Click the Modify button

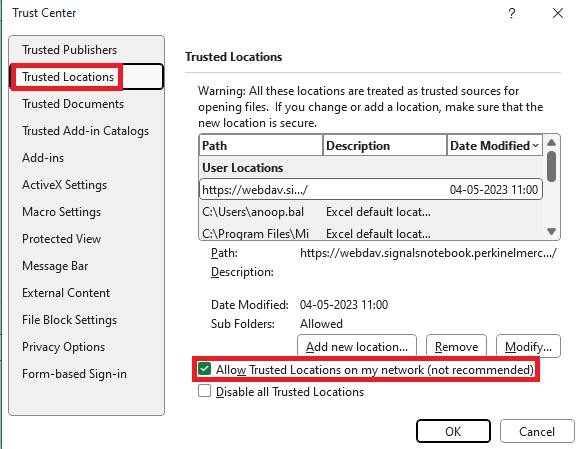528,346
